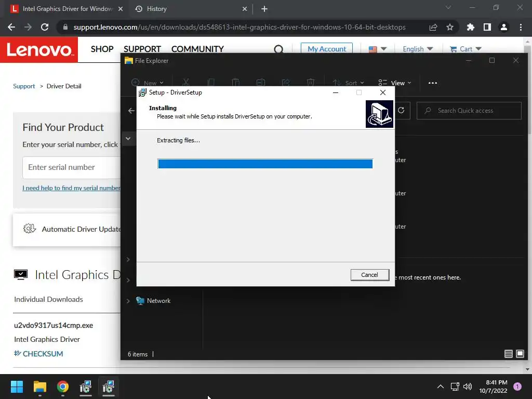Open SHOP menu on Lenovo site
The height and width of the screenshot is (399, 532).
coord(102,49)
